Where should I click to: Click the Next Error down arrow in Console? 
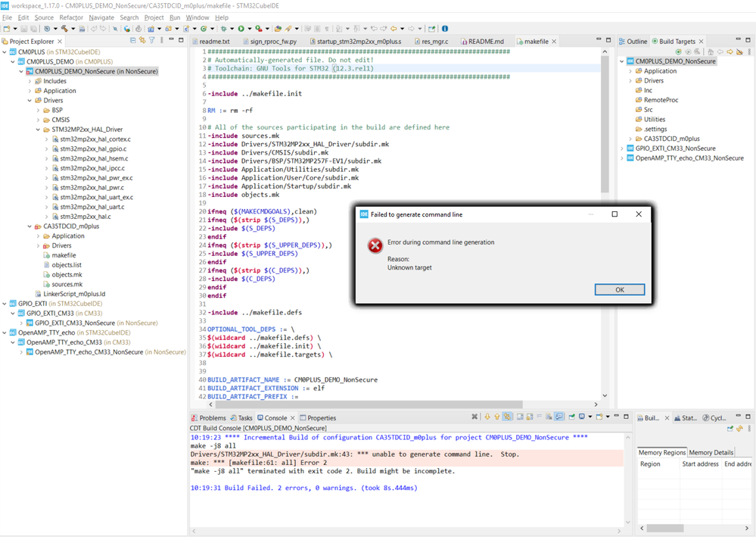point(487,417)
